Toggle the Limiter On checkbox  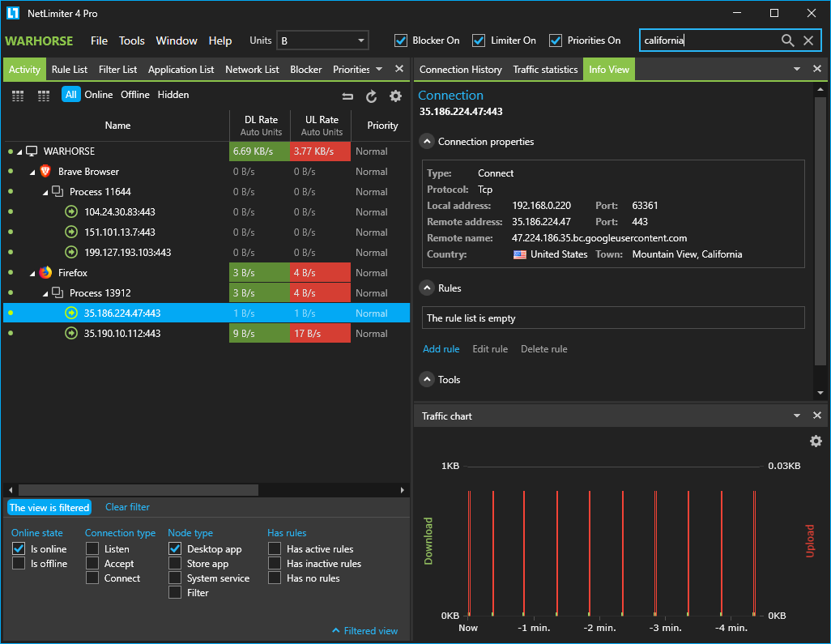pos(479,41)
